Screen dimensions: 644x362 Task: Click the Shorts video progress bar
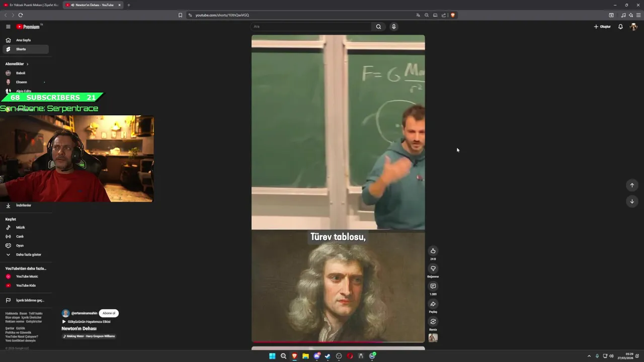click(x=338, y=342)
